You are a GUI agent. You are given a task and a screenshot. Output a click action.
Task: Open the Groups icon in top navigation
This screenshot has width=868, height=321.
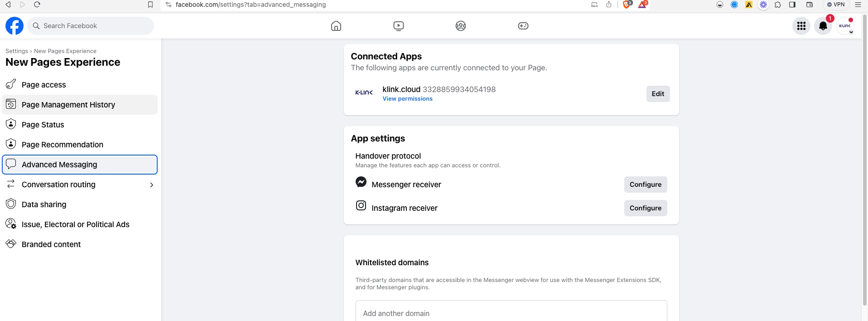tap(460, 26)
